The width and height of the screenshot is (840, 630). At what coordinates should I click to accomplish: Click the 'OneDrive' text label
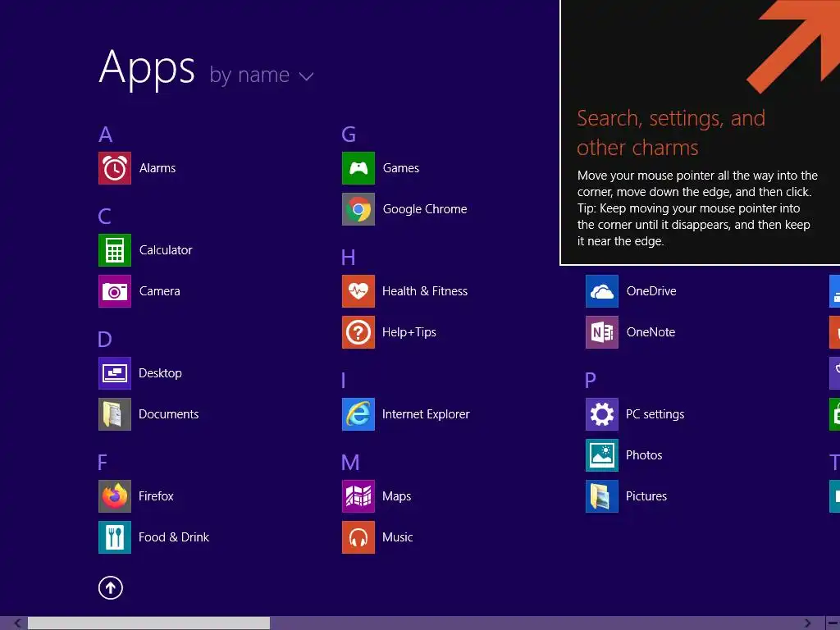(x=651, y=291)
